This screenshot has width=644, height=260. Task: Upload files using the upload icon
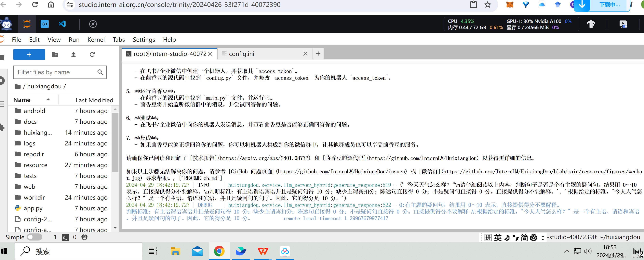pos(73,55)
